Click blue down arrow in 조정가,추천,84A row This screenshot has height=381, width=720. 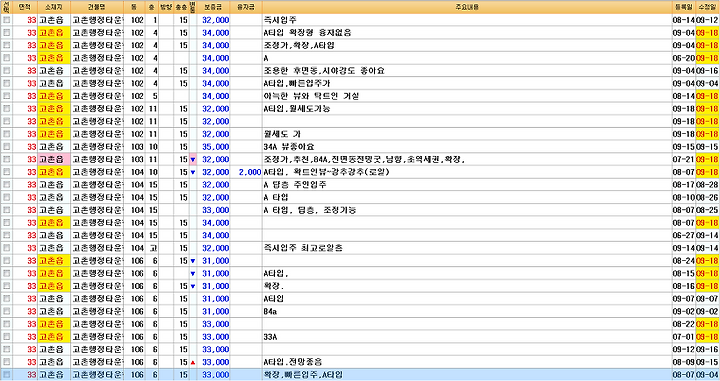click(x=193, y=160)
